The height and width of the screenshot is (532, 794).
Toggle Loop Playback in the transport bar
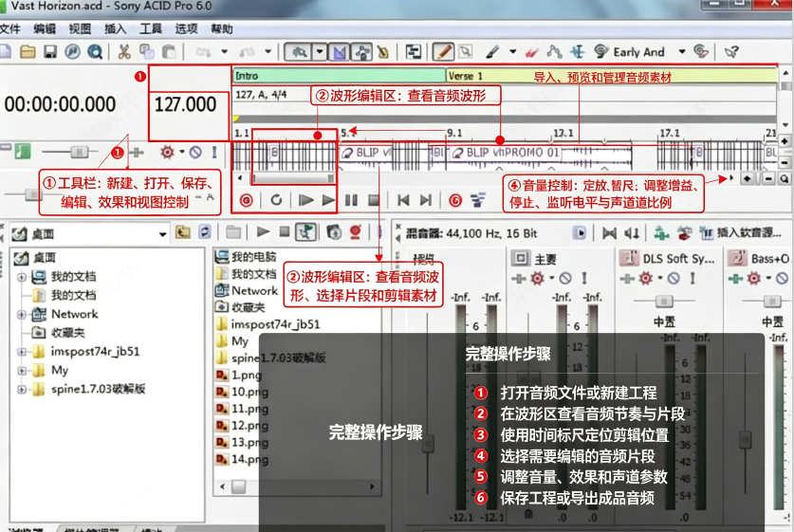tap(276, 200)
